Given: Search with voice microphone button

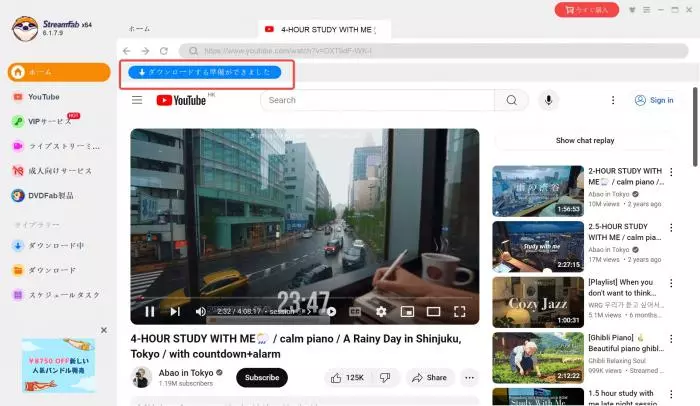Looking at the screenshot, I should pyautogui.click(x=549, y=100).
